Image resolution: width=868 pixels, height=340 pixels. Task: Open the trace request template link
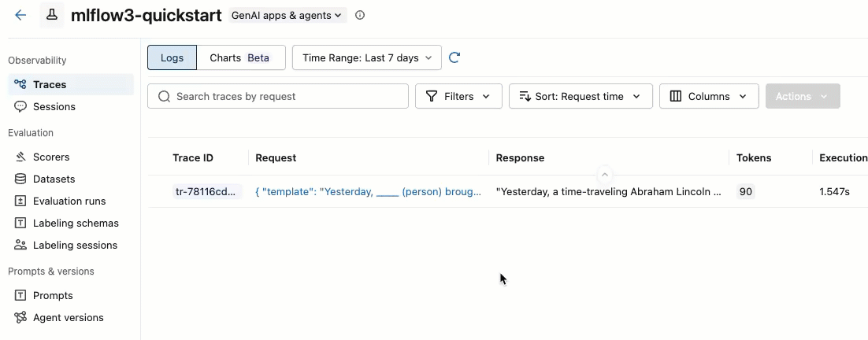click(368, 191)
